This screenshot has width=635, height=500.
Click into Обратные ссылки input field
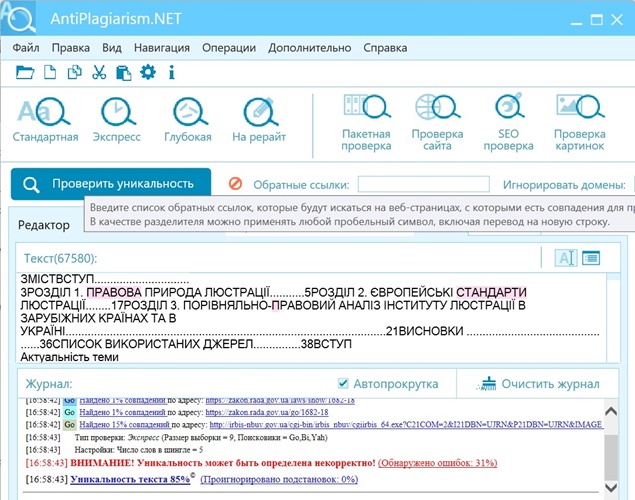pos(424,184)
